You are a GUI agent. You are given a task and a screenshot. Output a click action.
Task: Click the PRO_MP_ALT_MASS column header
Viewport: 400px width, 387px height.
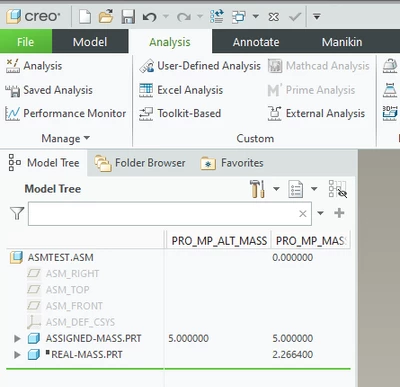click(219, 241)
